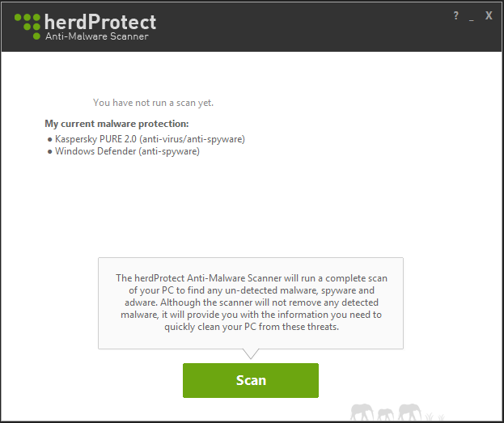Select the Windows Defender entry

pos(127,151)
